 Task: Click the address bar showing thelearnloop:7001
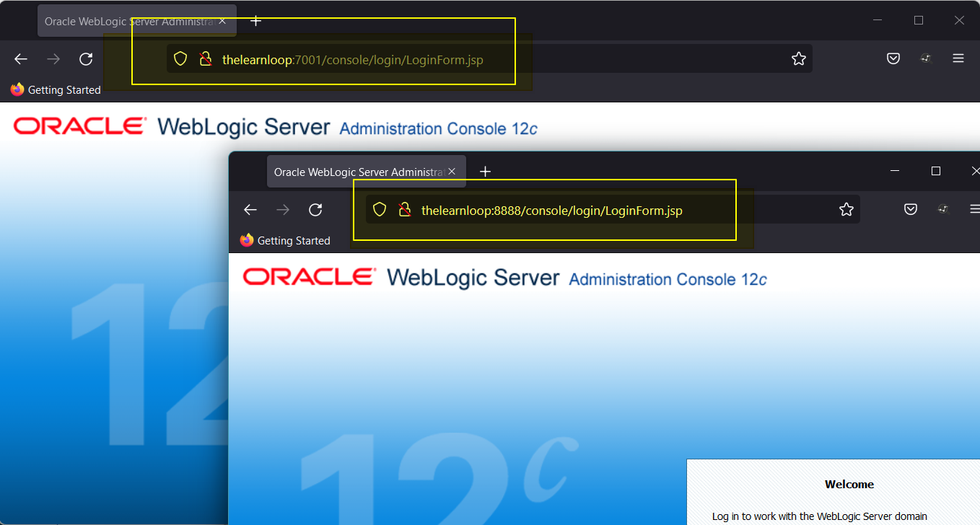tap(489, 59)
